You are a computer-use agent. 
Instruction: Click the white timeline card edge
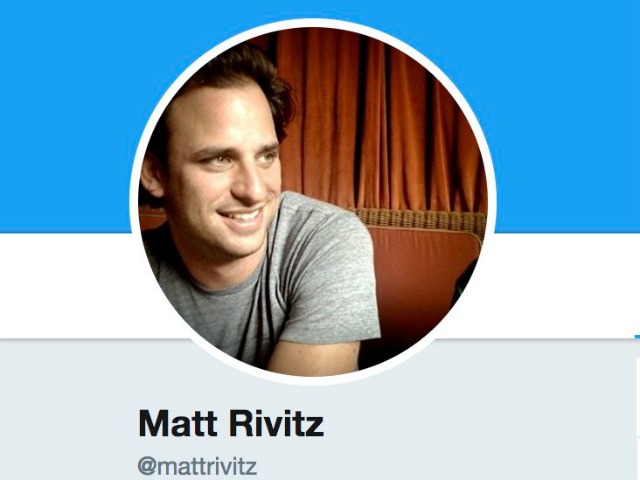click(638, 418)
